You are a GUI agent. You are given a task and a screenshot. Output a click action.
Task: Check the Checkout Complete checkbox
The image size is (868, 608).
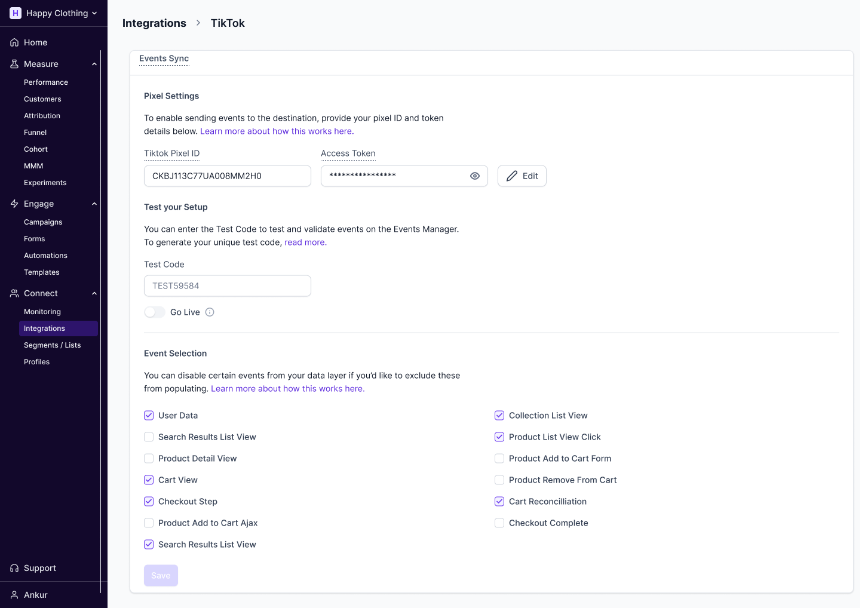pyautogui.click(x=499, y=523)
